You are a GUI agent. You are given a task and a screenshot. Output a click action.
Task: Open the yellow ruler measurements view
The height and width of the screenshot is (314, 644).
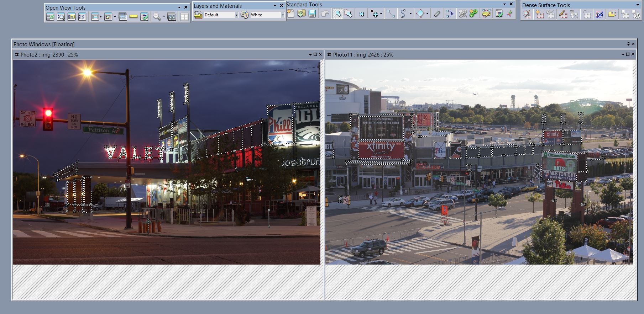(x=133, y=17)
